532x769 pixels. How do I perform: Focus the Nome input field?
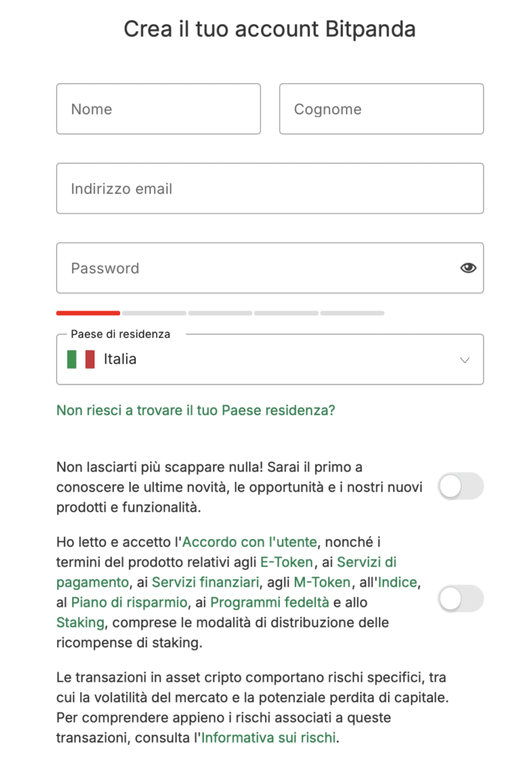pos(158,109)
